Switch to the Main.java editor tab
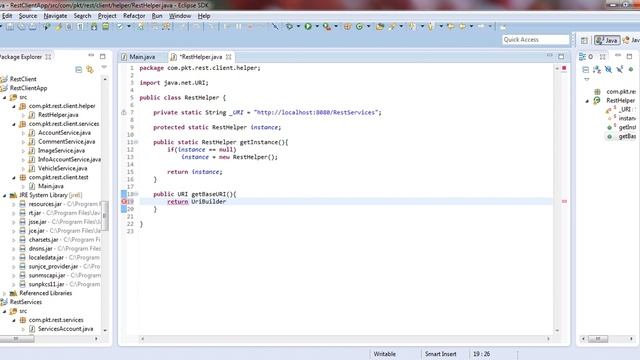Screen dimensions: 640x360 click(142, 57)
